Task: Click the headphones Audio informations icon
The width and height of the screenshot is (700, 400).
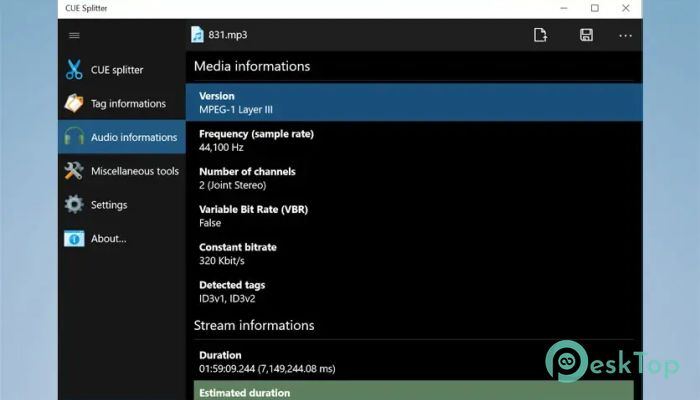Action: click(x=74, y=137)
